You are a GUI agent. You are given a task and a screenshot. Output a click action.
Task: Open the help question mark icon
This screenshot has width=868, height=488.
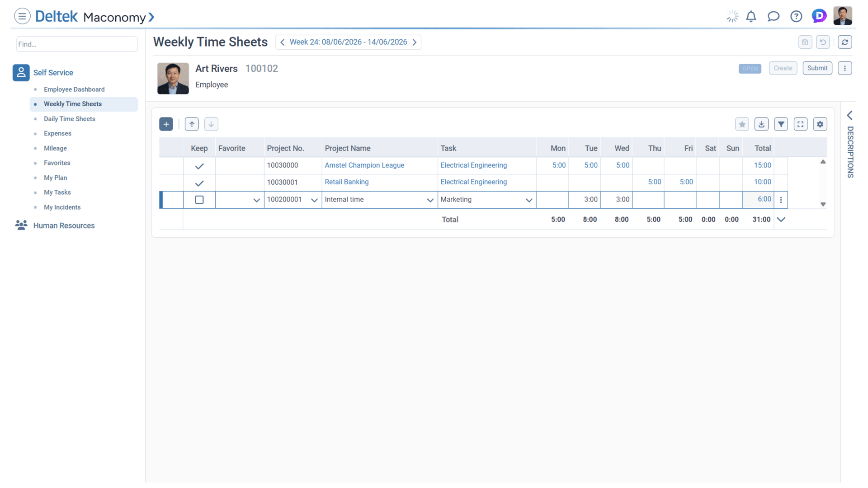coord(796,16)
